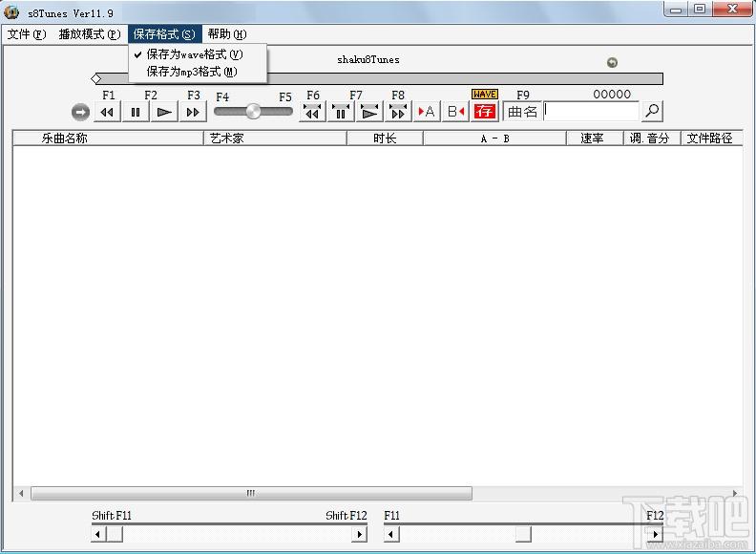The height and width of the screenshot is (554, 756).
Task: Click the F1 rewind button
Action: pos(107,112)
